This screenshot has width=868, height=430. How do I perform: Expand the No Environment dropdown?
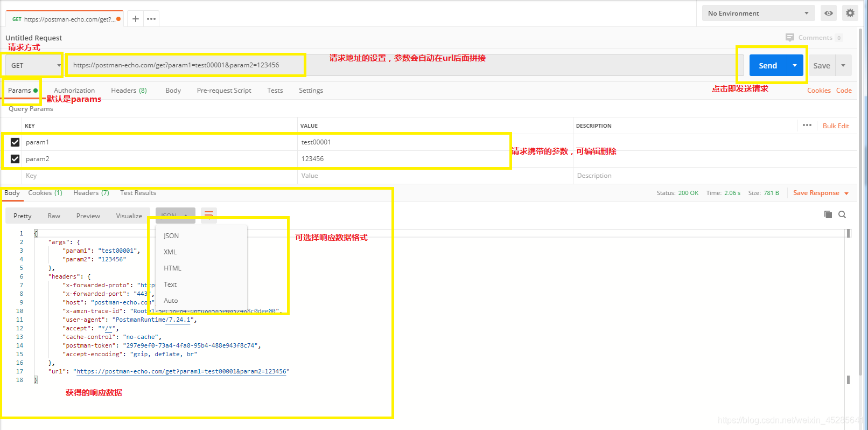click(758, 13)
